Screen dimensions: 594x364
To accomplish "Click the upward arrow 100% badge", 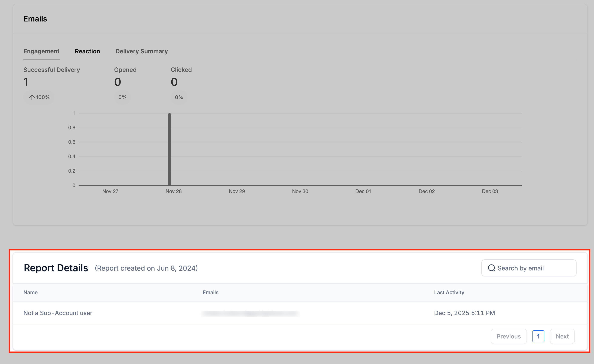I will click(x=39, y=97).
